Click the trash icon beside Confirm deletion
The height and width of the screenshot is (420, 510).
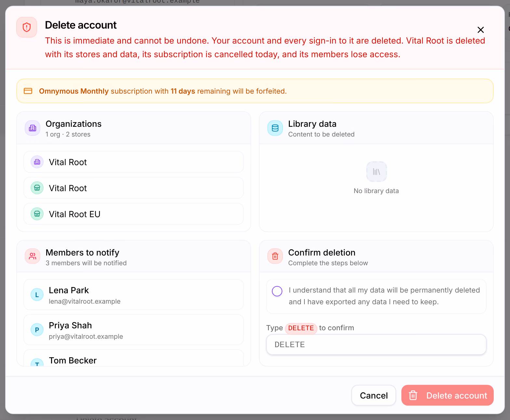tap(275, 256)
